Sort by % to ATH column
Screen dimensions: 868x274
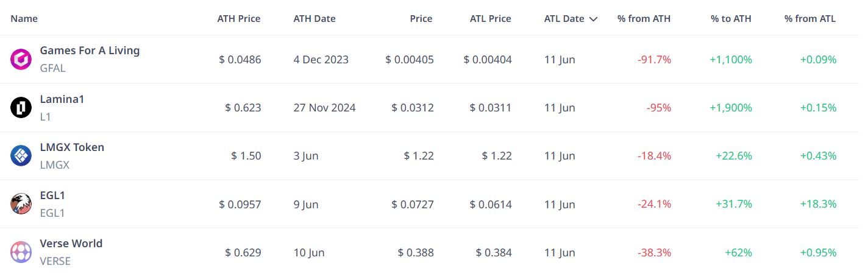pyautogui.click(x=731, y=19)
